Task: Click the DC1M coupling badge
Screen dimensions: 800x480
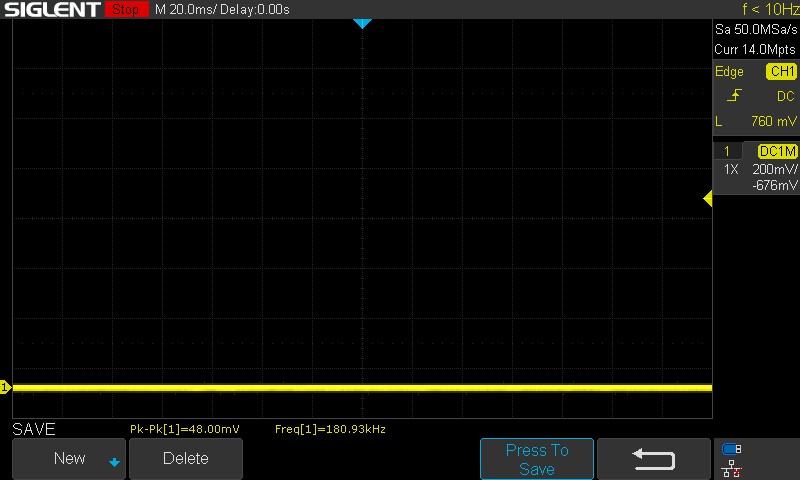Action: 778,151
